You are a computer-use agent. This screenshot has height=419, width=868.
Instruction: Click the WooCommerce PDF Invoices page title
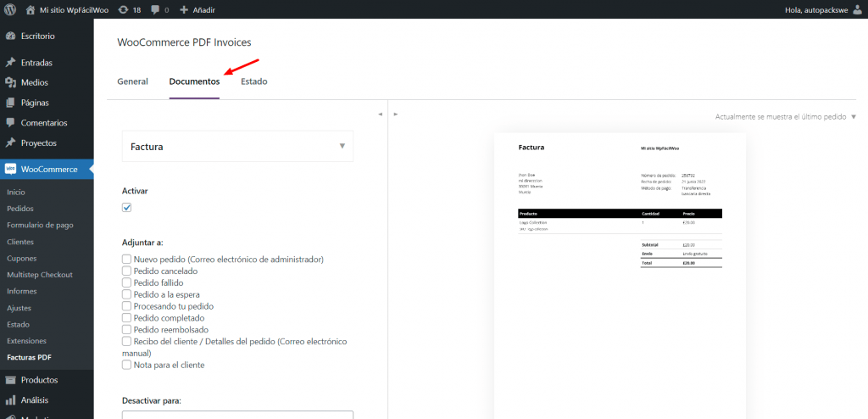[184, 42]
